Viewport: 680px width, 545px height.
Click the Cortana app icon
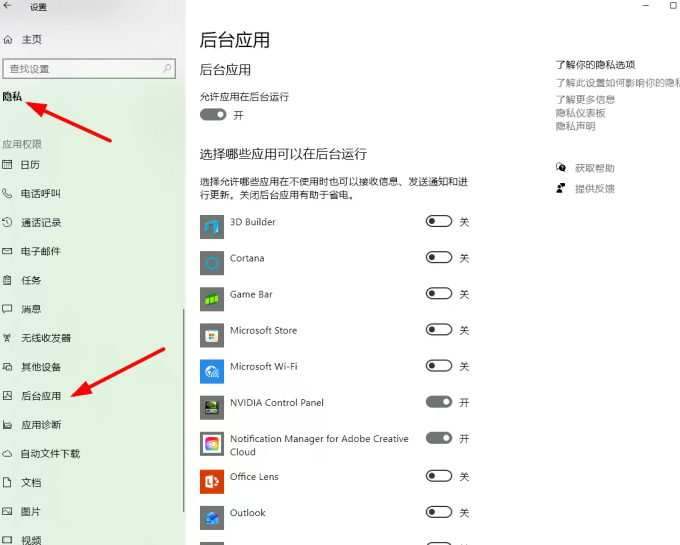click(212, 263)
